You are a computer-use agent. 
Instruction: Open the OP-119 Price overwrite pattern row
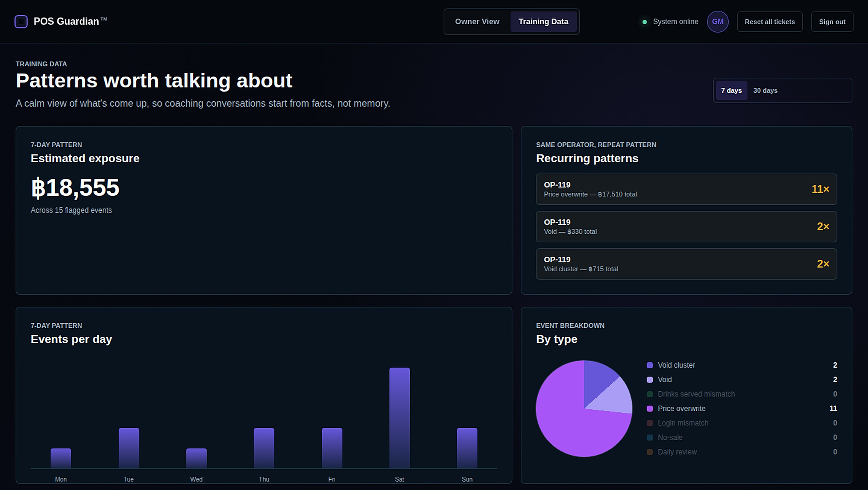[x=686, y=189]
